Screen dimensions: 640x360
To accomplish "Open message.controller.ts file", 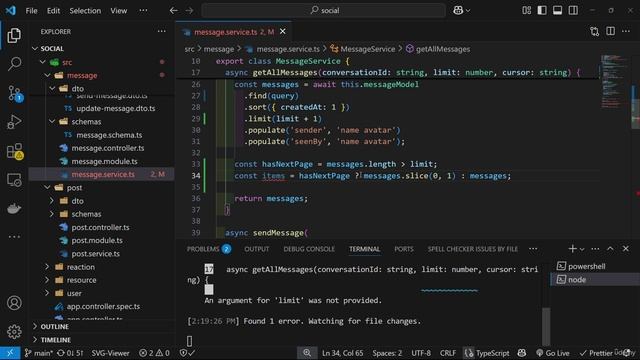I will click(x=108, y=148).
